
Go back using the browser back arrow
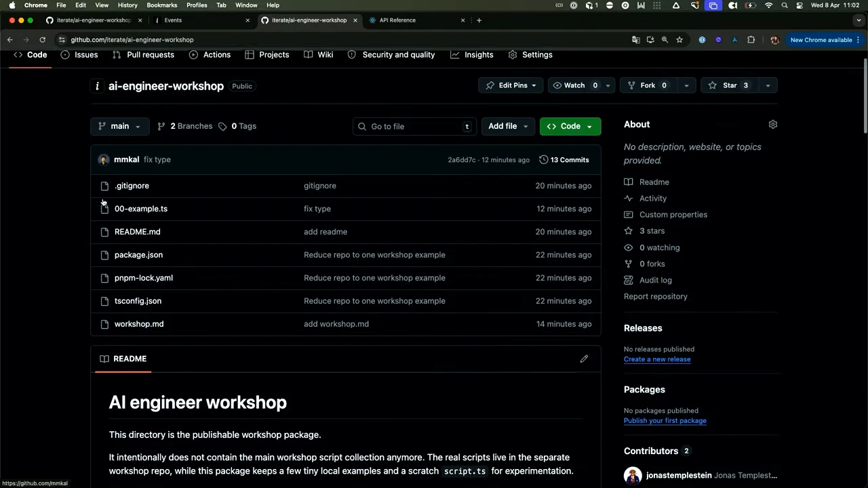(x=9, y=40)
